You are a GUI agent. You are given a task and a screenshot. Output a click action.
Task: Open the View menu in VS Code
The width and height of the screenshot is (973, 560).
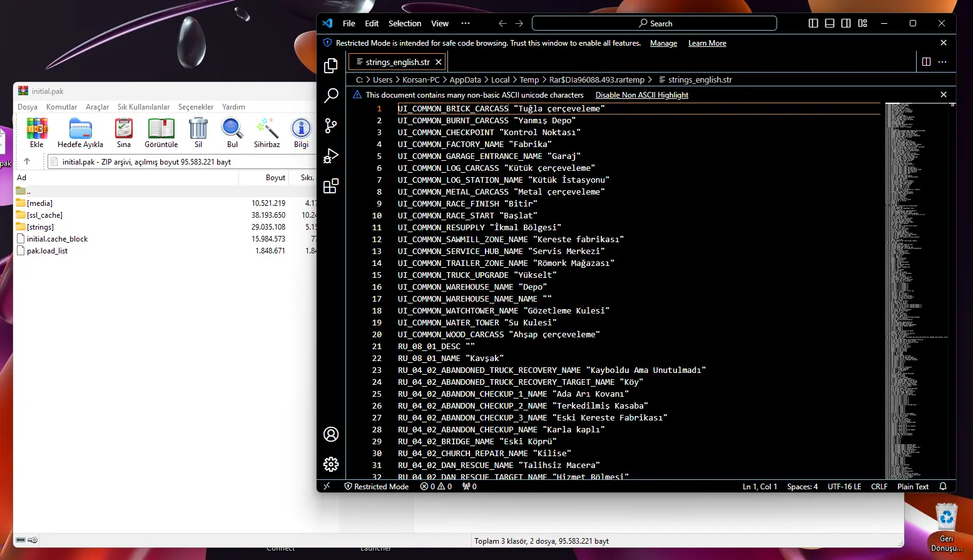[440, 23]
